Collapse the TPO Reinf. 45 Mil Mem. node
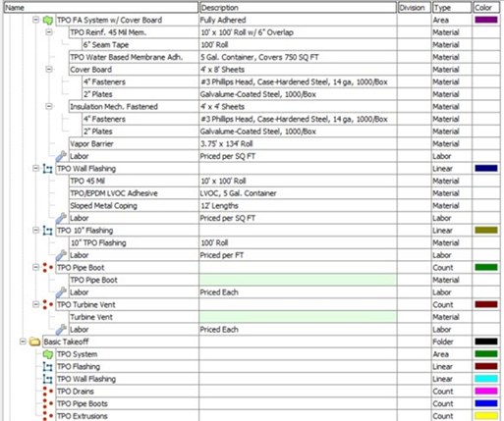 (x=49, y=32)
